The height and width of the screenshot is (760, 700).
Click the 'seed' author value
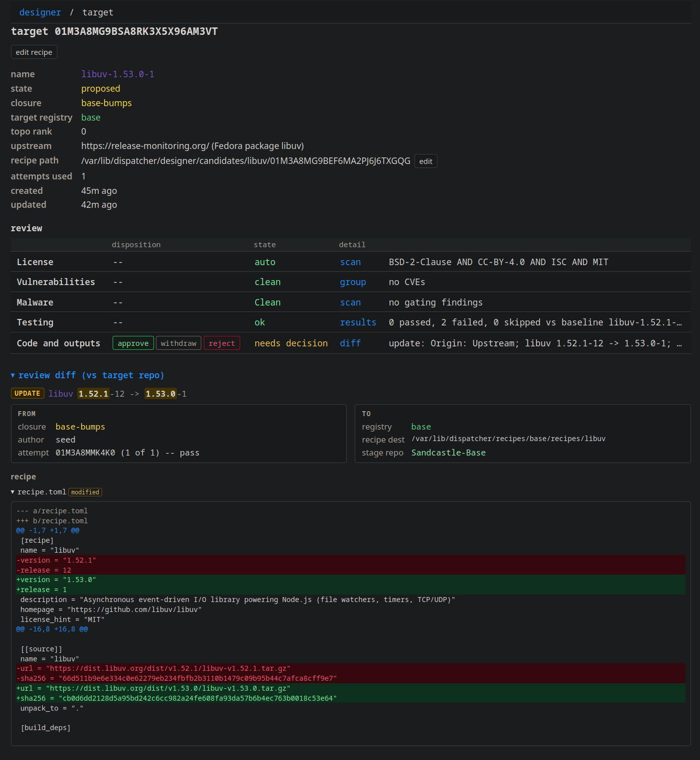click(65, 440)
